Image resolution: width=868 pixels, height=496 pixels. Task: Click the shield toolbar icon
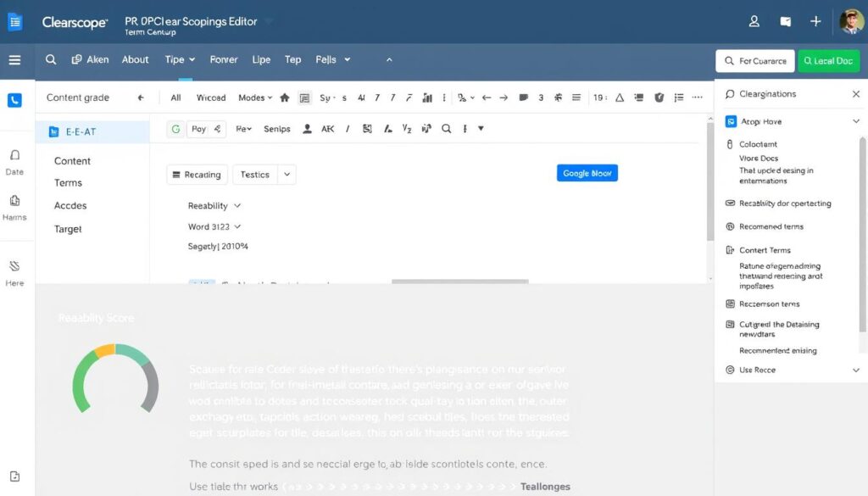coord(659,98)
